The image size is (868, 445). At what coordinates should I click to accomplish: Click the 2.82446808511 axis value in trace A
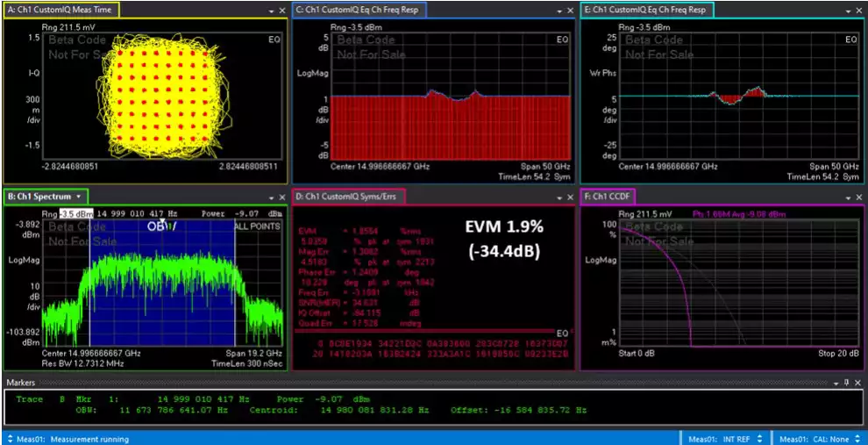pos(247,166)
